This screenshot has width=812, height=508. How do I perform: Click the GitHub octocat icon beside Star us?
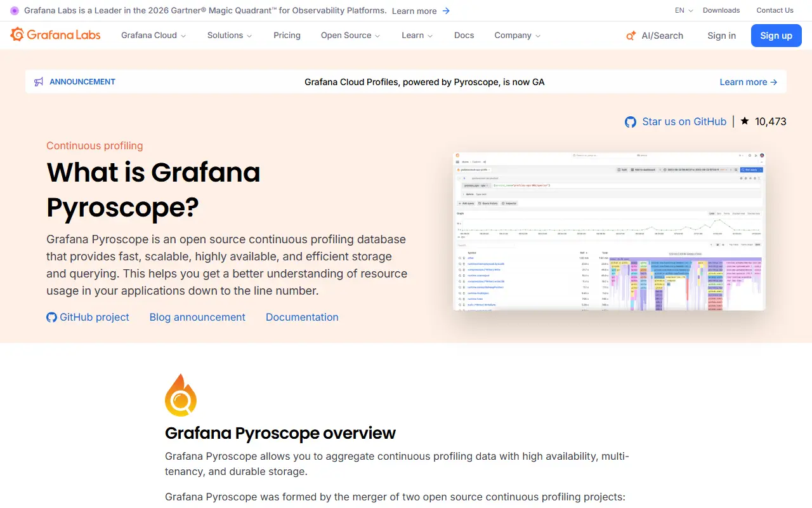631,122
